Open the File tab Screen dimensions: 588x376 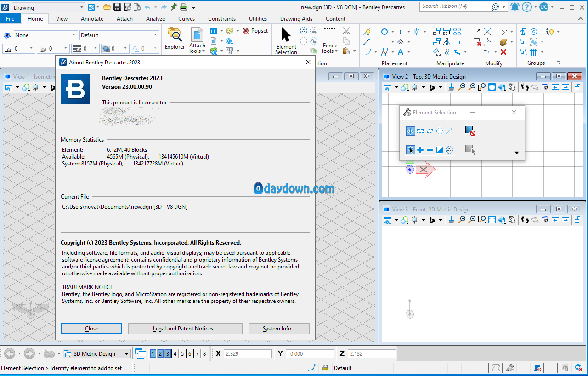click(x=10, y=19)
